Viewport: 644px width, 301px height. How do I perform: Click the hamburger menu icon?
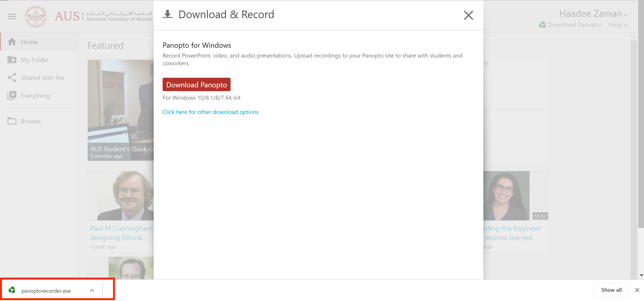coord(12,17)
